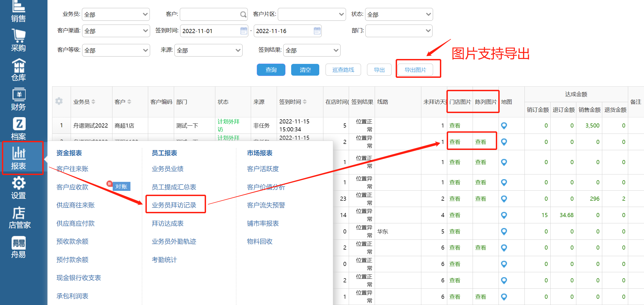This screenshot has height=305, width=644.
Task: Select 供应商往来账 report
Action: [x=75, y=205]
